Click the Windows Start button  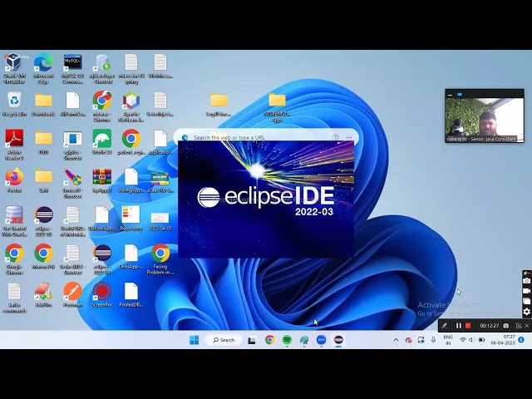[195, 340]
